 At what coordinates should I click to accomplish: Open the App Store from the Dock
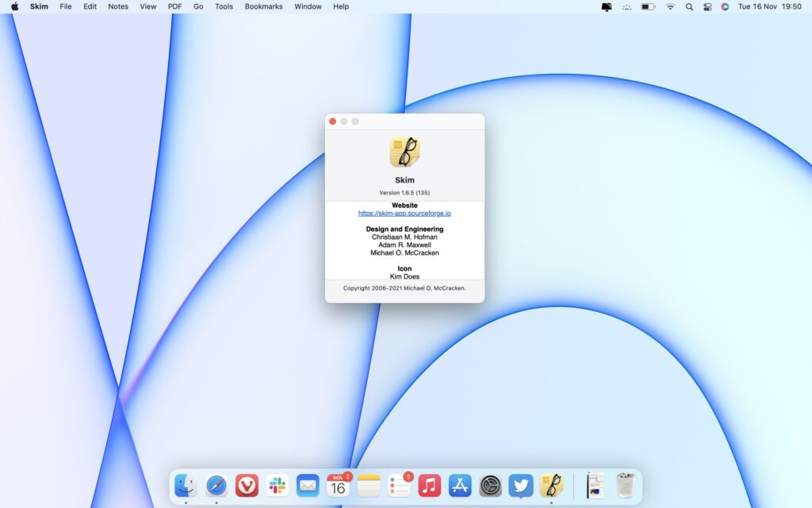pyautogui.click(x=459, y=485)
